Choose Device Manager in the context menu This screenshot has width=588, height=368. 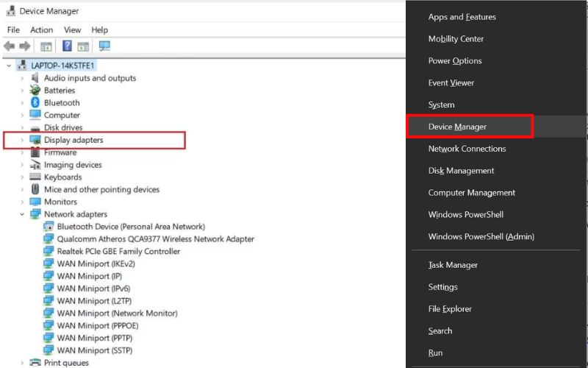pos(457,127)
